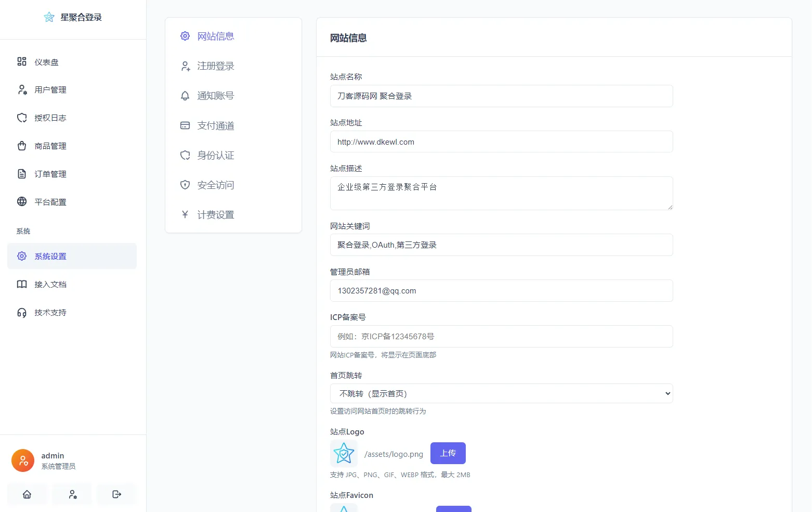Open the 授权日志 authorization log
Screen dimensions: 812x512
tap(50, 118)
